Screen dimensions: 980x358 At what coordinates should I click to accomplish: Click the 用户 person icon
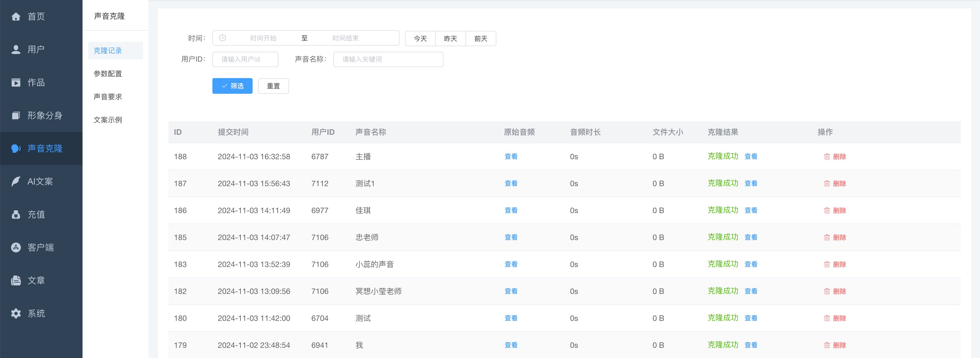16,49
